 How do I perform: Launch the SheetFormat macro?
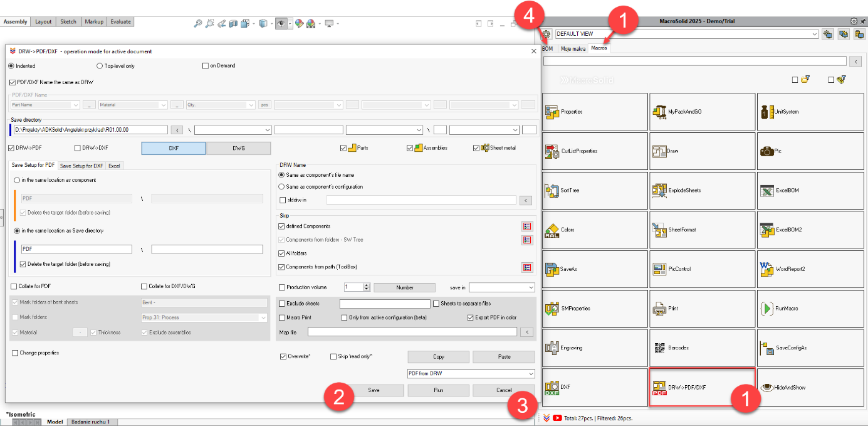click(702, 230)
